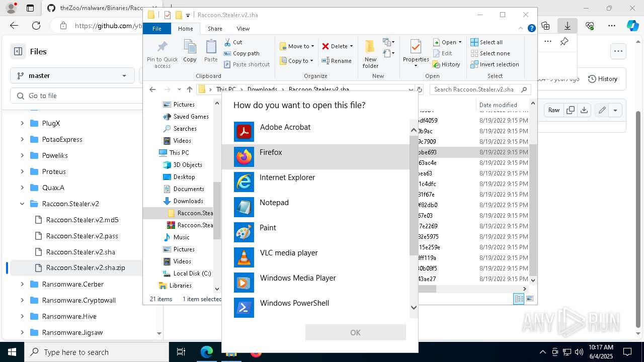The width and height of the screenshot is (644, 362).
Task: Select Paint in the app list
Action: [x=316, y=232]
